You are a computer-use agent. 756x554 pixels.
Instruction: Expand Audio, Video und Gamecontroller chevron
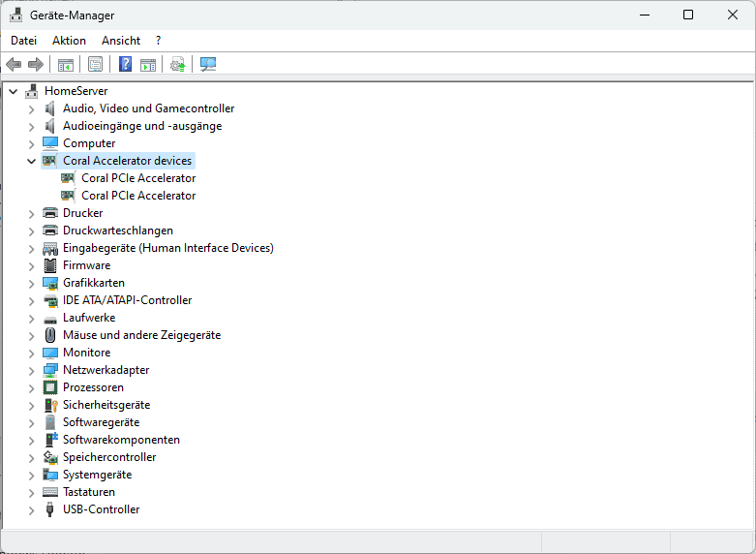[x=32, y=109]
